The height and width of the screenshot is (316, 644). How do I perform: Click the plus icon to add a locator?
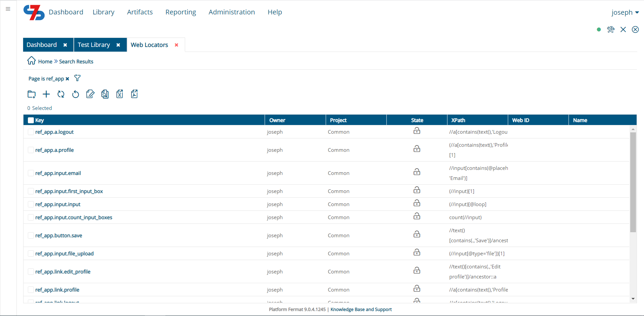tap(46, 94)
